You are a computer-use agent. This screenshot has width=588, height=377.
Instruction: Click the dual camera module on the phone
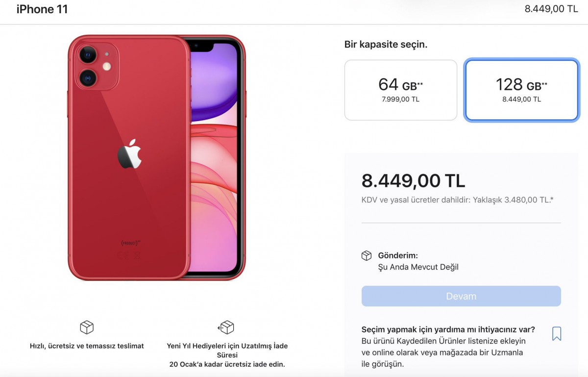pos(97,66)
